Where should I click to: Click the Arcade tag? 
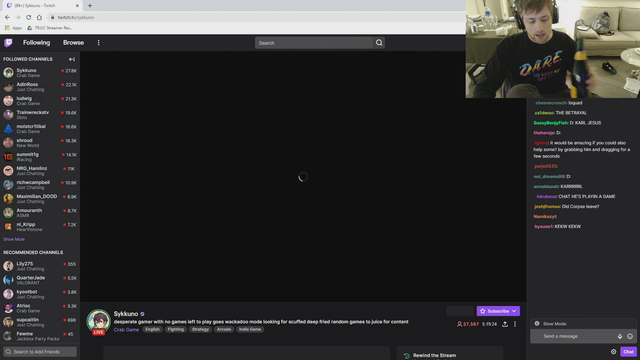click(x=224, y=329)
